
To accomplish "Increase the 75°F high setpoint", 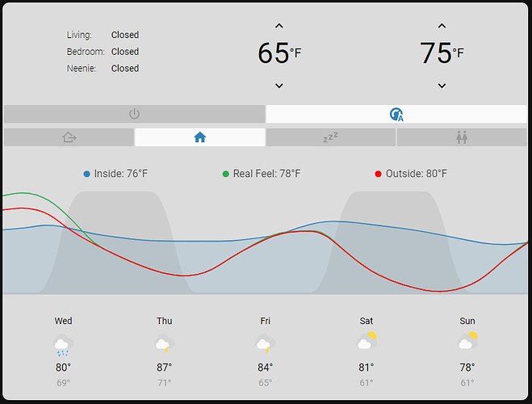I will pyautogui.click(x=442, y=26).
